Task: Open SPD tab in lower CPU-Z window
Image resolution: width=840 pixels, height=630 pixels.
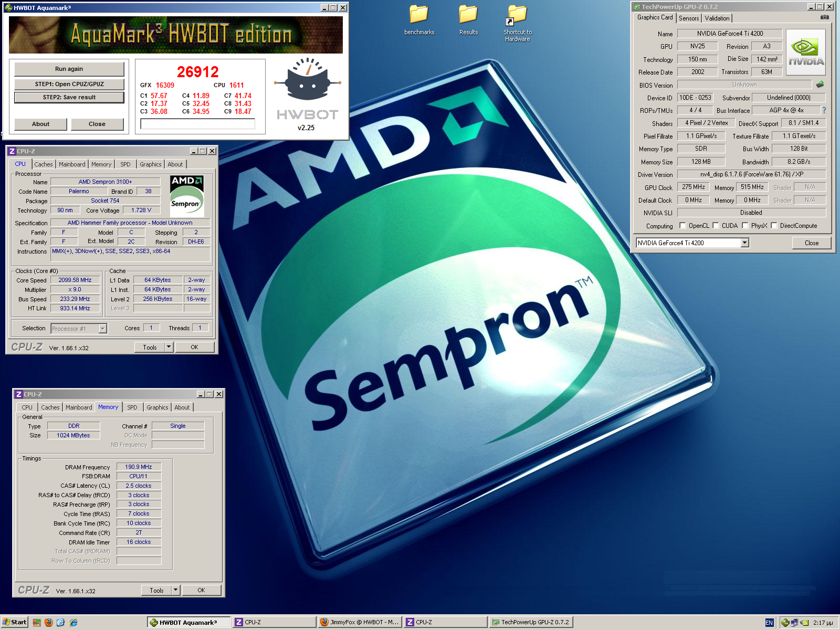Action: (132, 407)
